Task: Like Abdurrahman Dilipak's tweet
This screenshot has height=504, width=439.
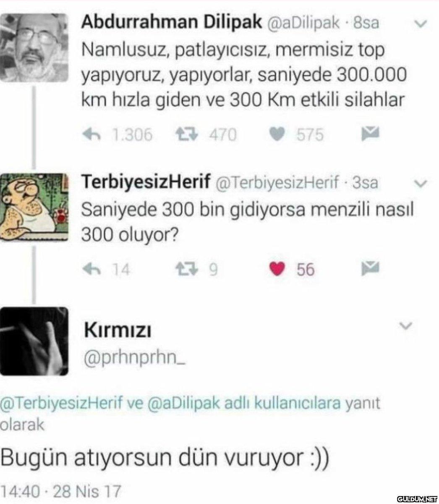Action: click(x=277, y=134)
